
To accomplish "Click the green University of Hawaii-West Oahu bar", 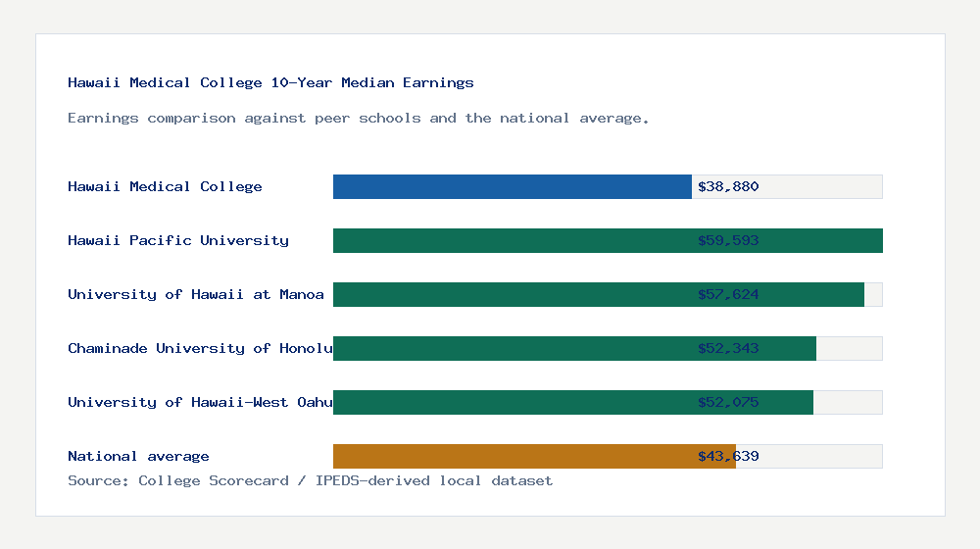I will pyautogui.click(x=573, y=402).
